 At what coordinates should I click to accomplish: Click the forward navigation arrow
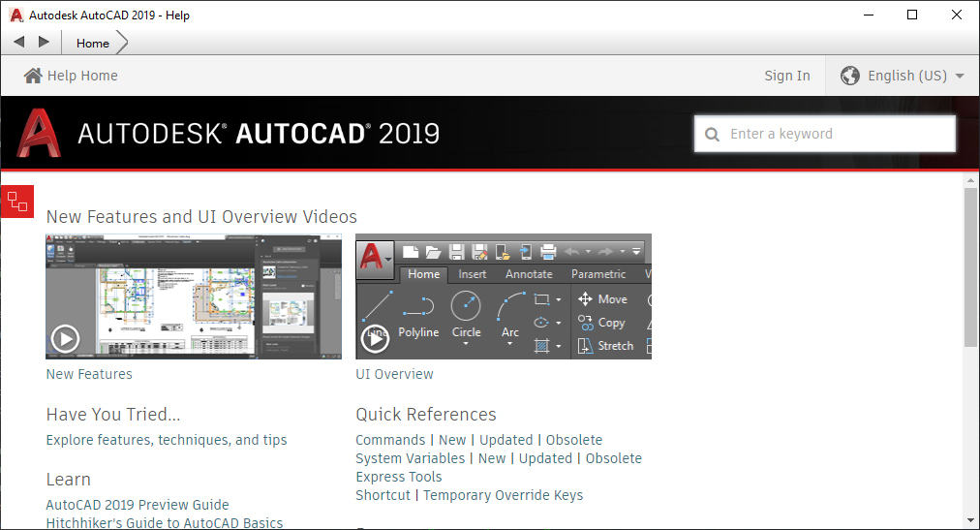44,42
